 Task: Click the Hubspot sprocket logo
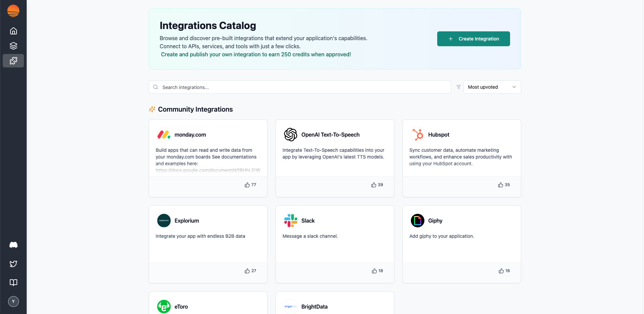[x=418, y=135]
